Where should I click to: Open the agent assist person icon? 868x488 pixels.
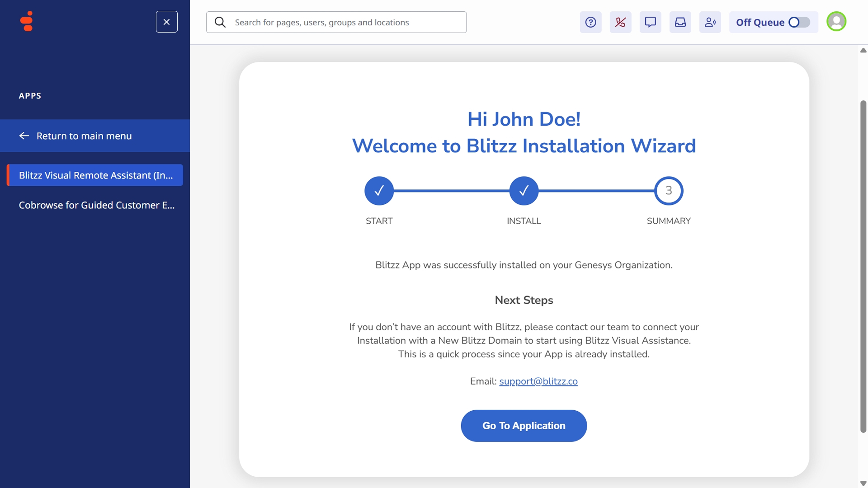coord(710,22)
